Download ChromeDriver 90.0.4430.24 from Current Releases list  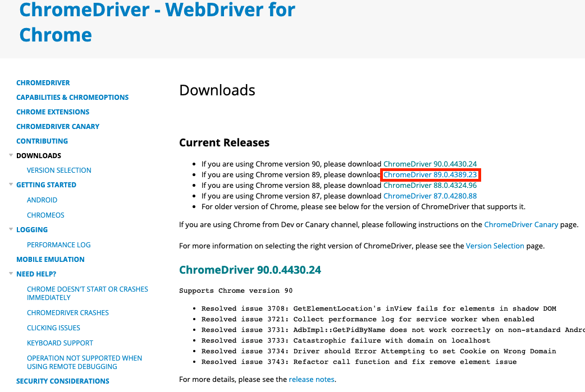(430, 164)
